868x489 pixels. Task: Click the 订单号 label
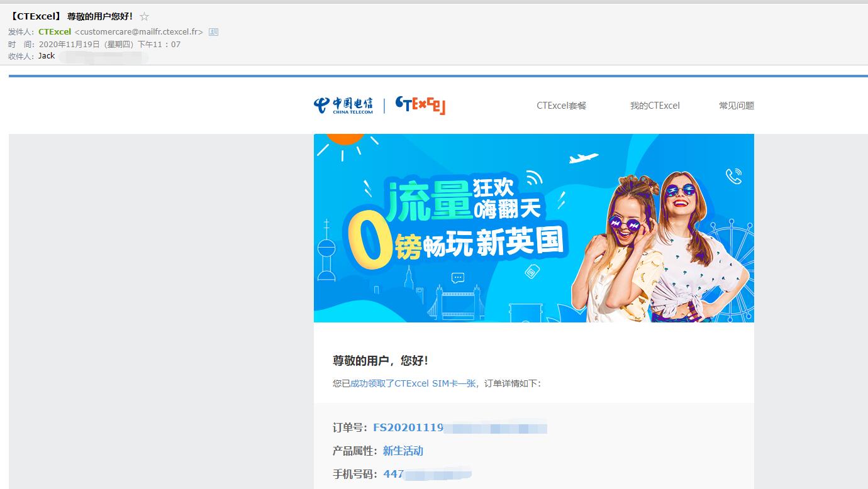click(x=350, y=428)
